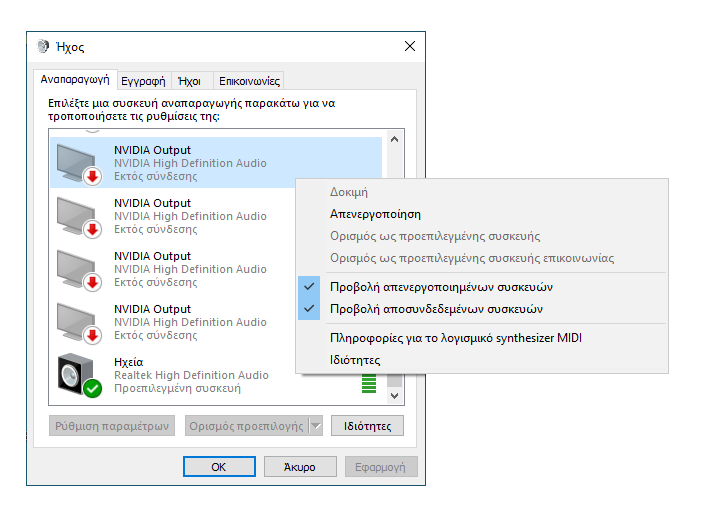Open Πληροφορίες για το λογισμικό synthesizer MIDI
The image size is (702, 515).
[482, 338]
